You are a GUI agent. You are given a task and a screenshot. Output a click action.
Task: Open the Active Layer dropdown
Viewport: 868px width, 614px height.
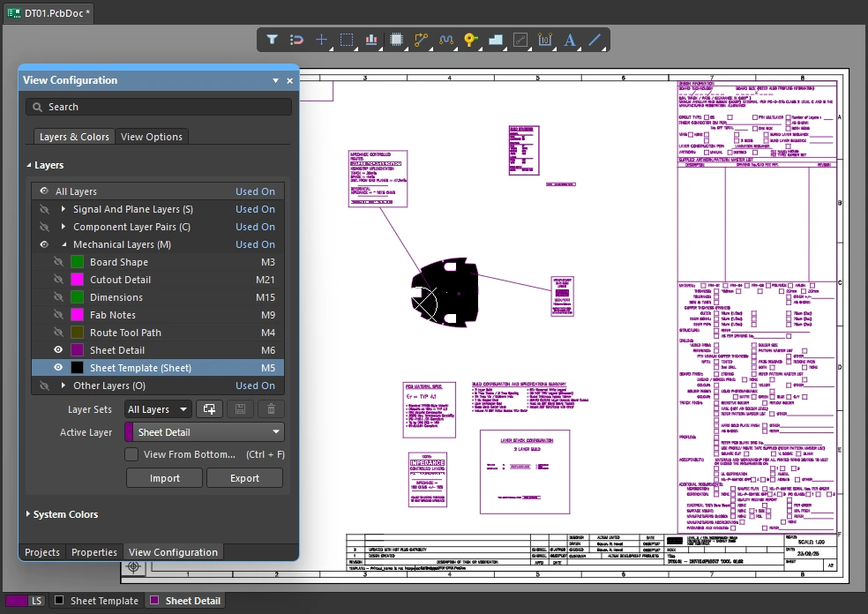(x=203, y=432)
